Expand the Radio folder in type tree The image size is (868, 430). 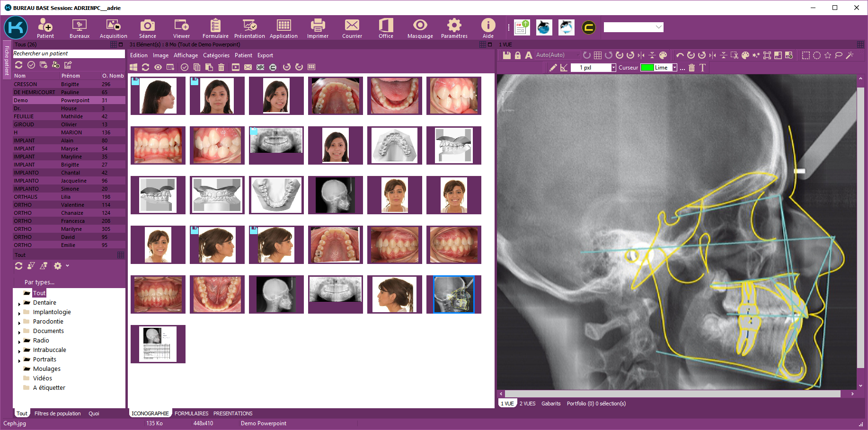tap(19, 341)
